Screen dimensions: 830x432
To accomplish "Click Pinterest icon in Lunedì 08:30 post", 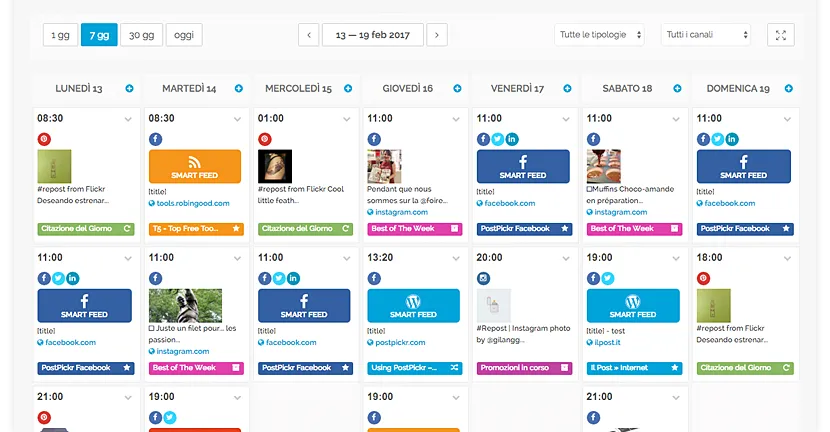I will 44,139.
